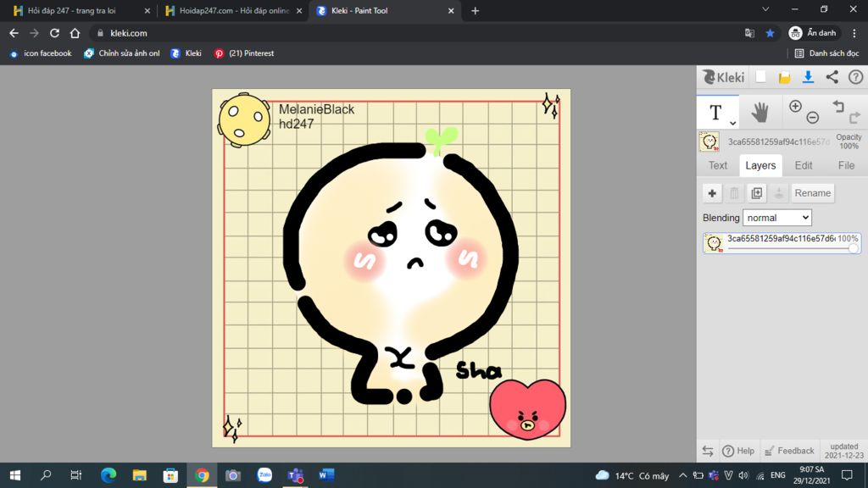
Task: Undo the last action
Action: tap(838, 106)
